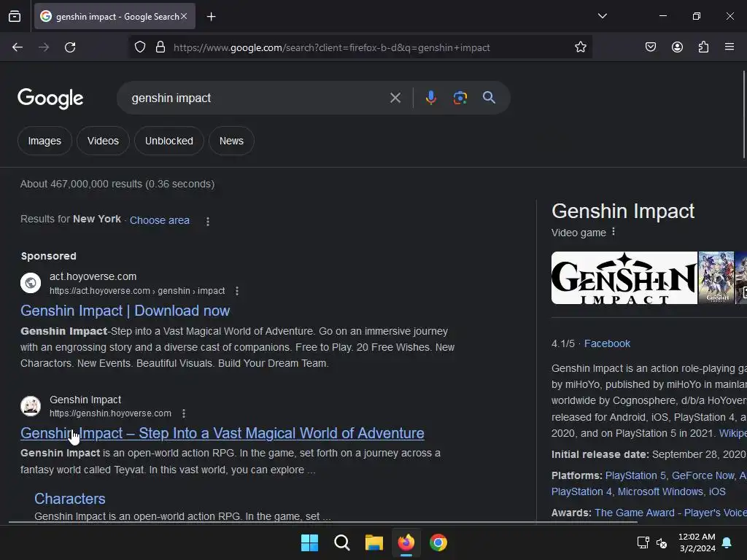747x560 pixels.
Task: Open the Windows Start menu
Action: 309,542
